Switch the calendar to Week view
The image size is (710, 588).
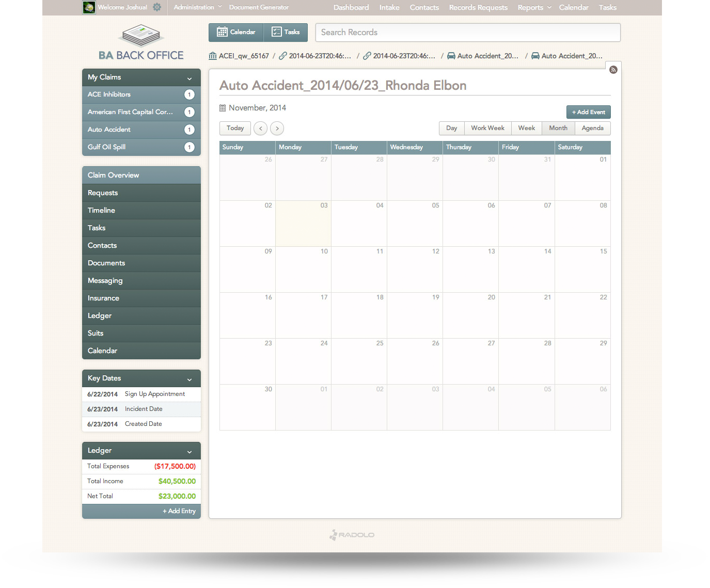[526, 128]
